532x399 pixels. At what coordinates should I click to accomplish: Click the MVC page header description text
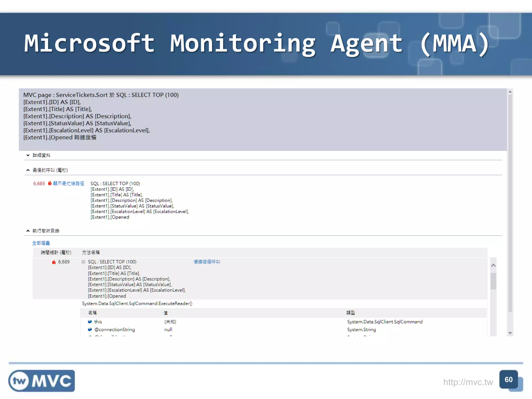[101, 116]
